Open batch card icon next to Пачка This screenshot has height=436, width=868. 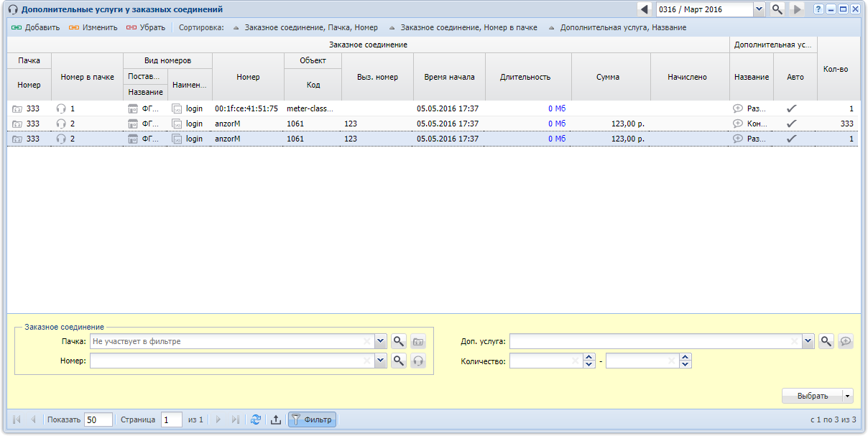pyautogui.click(x=418, y=341)
